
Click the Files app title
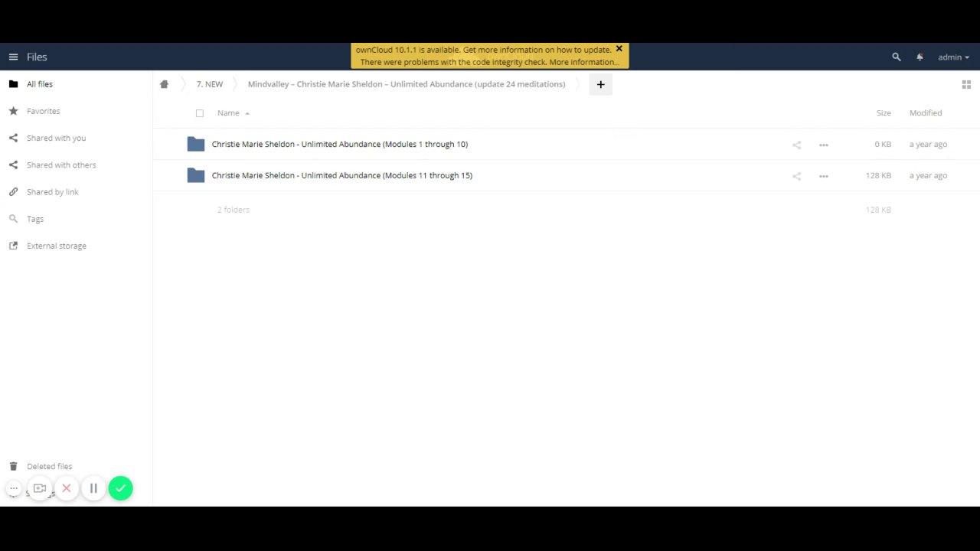tap(37, 57)
